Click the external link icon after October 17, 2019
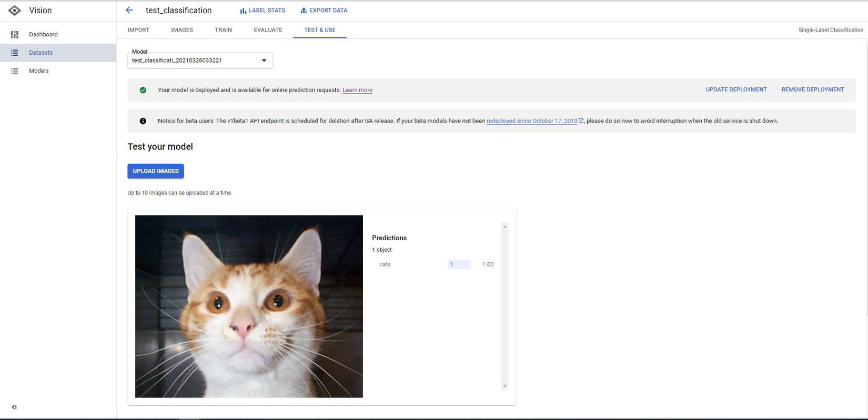 (581, 121)
